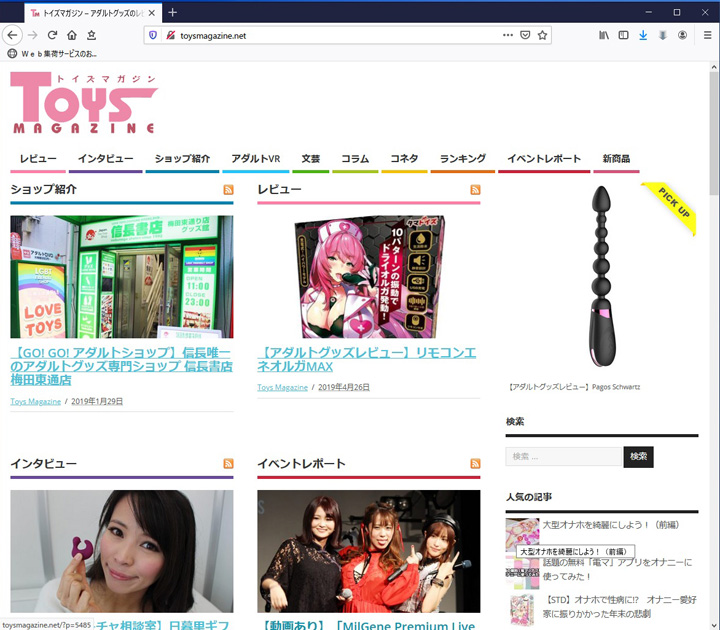Open the Firefox hamburger menu
Viewport: 720px width, 630px height.
click(x=708, y=35)
